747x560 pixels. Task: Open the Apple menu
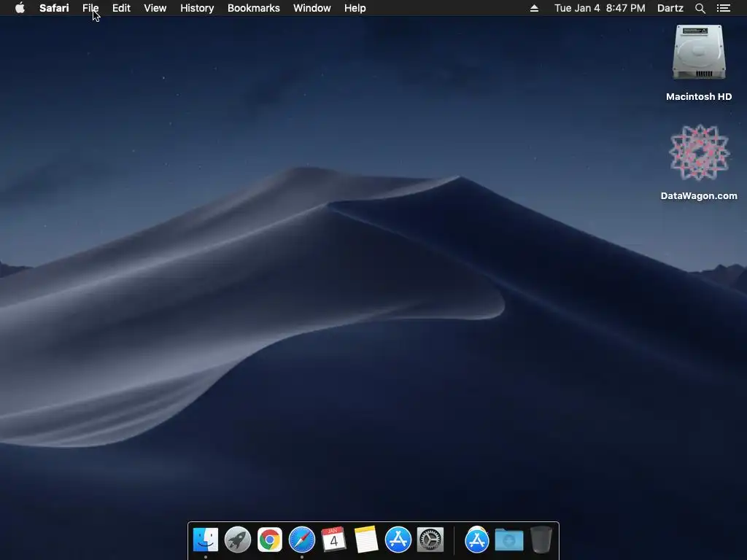click(20, 8)
